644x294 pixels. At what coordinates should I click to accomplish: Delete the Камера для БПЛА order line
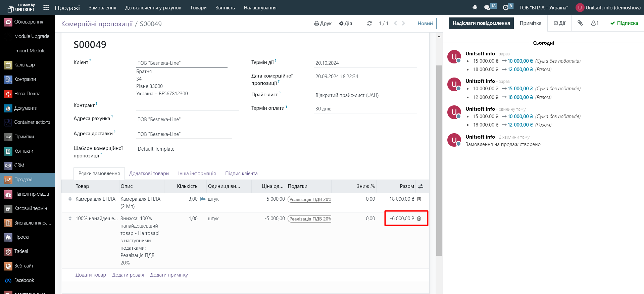pyautogui.click(x=419, y=199)
